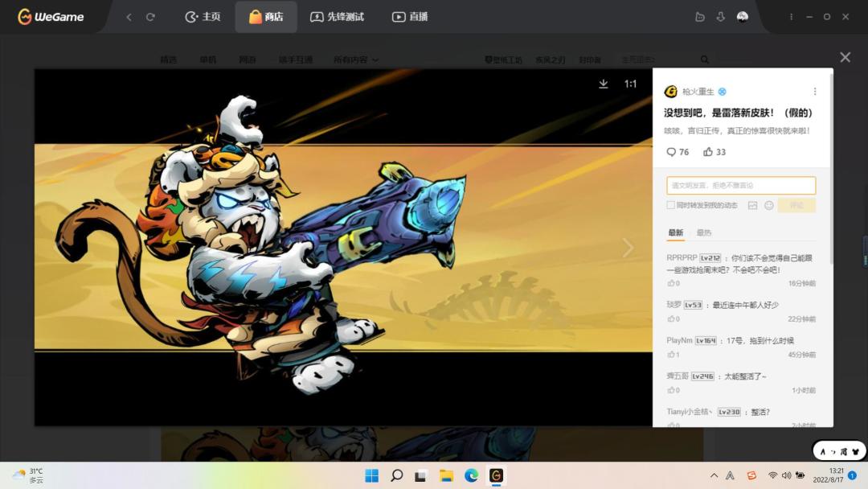
Task: Expand the 所有内容 dropdown in store navigation
Action: pyautogui.click(x=355, y=60)
